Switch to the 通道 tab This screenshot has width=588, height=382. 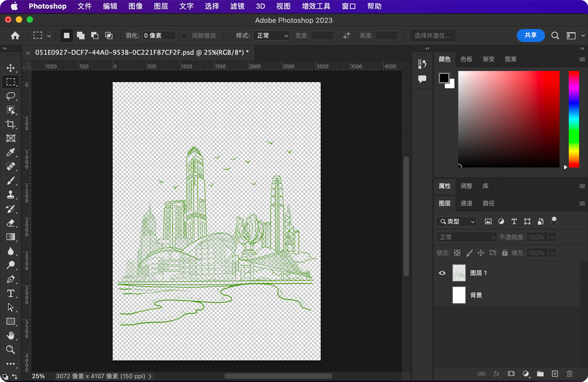[466, 203]
